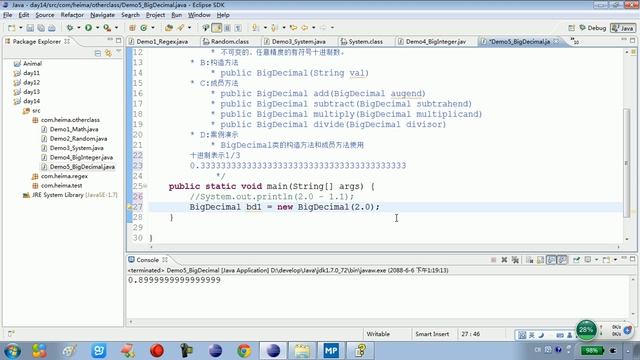The image size is (640, 360).
Task: Open the External Tools dropdown arrow
Action: pos(116,28)
